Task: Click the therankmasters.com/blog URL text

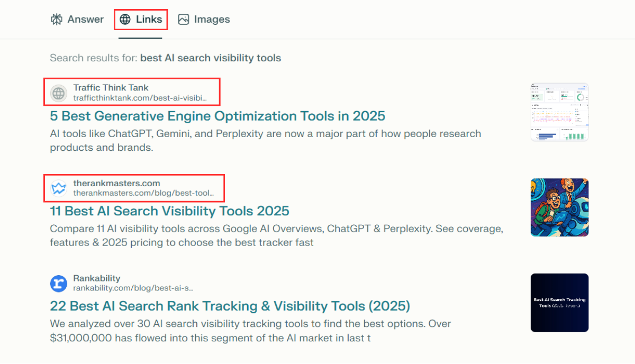Action: coord(143,193)
